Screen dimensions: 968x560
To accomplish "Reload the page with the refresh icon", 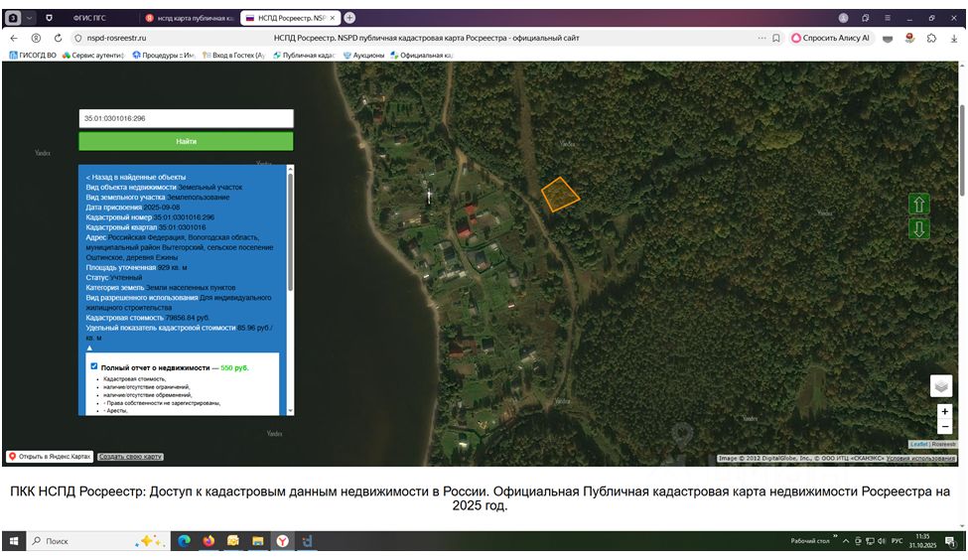I will point(58,39).
